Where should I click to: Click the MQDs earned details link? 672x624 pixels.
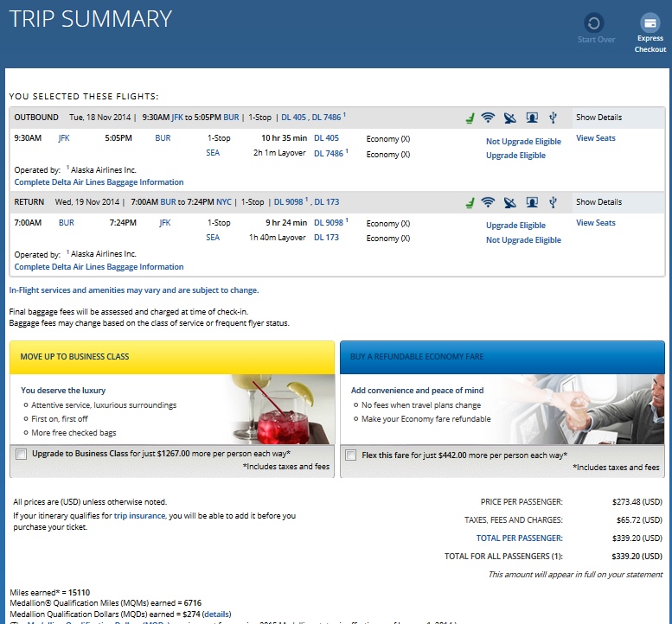click(216, 614)
